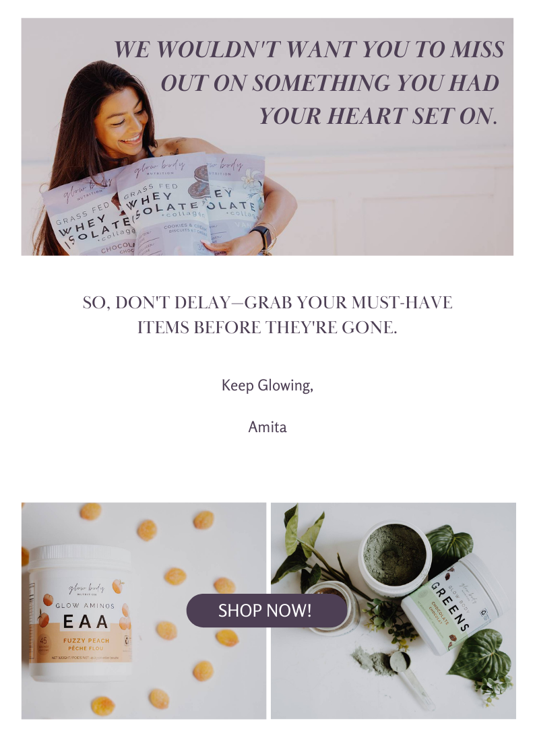
Task: Click the 'Your heart set on.' headline line
Action: coord(379,116)
